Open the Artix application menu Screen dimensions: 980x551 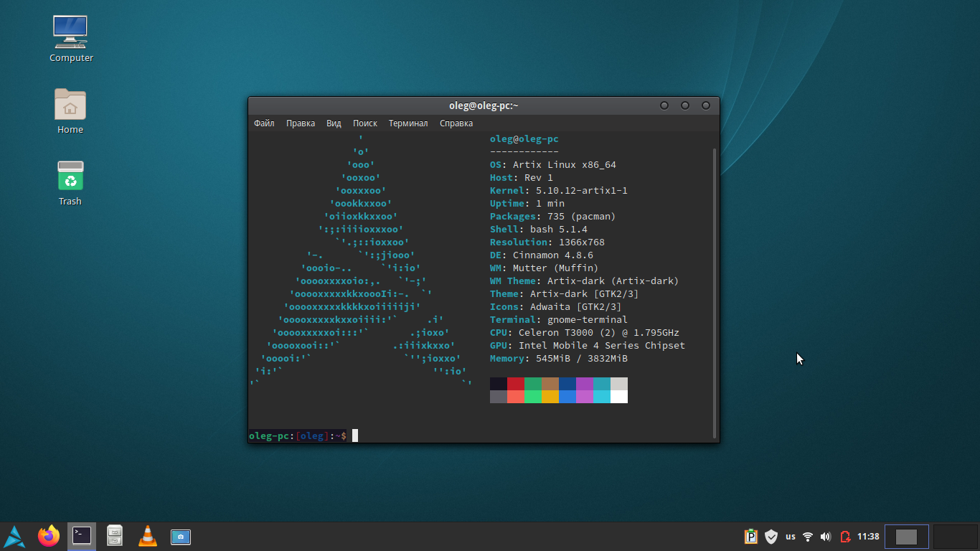(14, 536)
